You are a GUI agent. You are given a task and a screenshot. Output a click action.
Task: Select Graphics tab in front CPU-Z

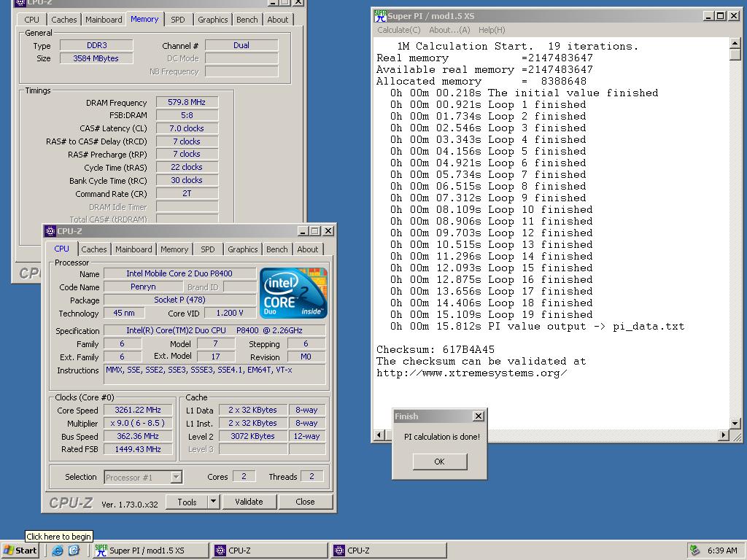pyautogui.click(x=242, y=249)
